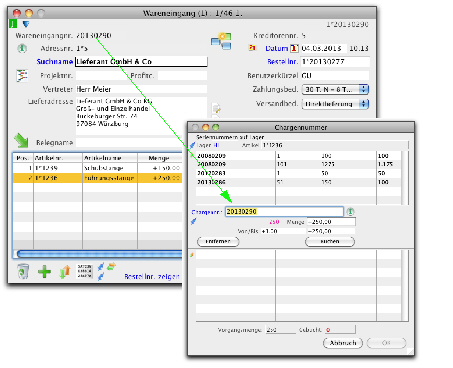Click the Bestellnr. zeigen link
Image resolution: width=453 pixels, height=368 pixels.
152,276
